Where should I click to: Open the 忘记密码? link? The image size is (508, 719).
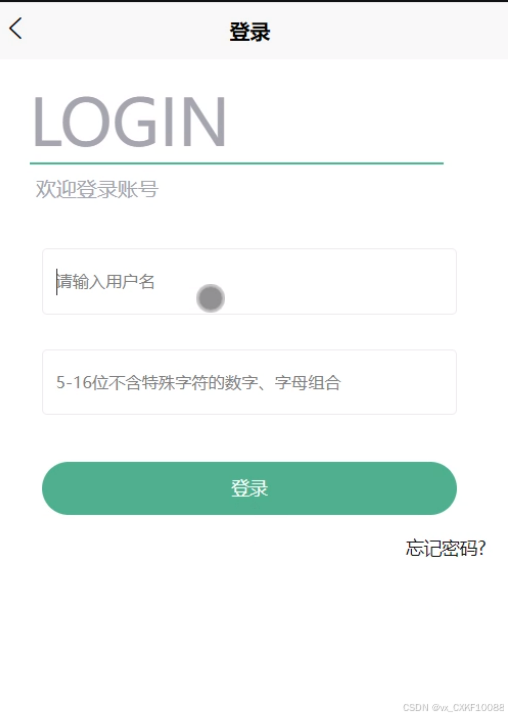pyautogui.click(x=446, y=548)
